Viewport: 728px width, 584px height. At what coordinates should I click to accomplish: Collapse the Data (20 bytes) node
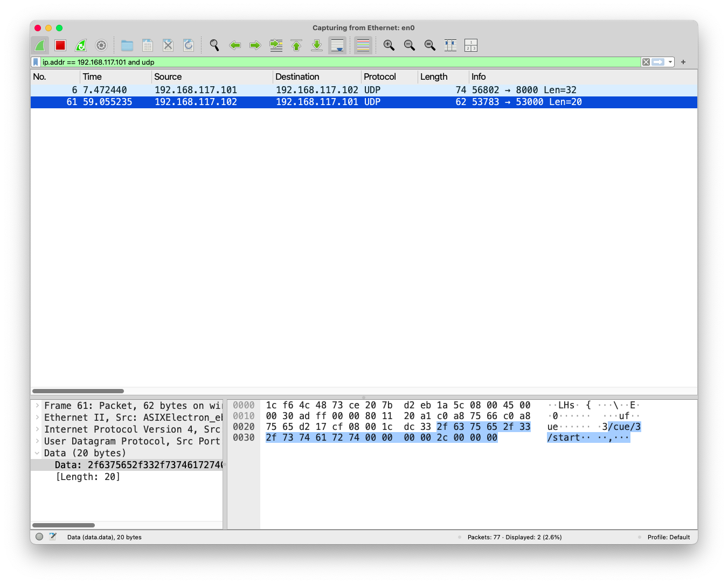(37, 453)
